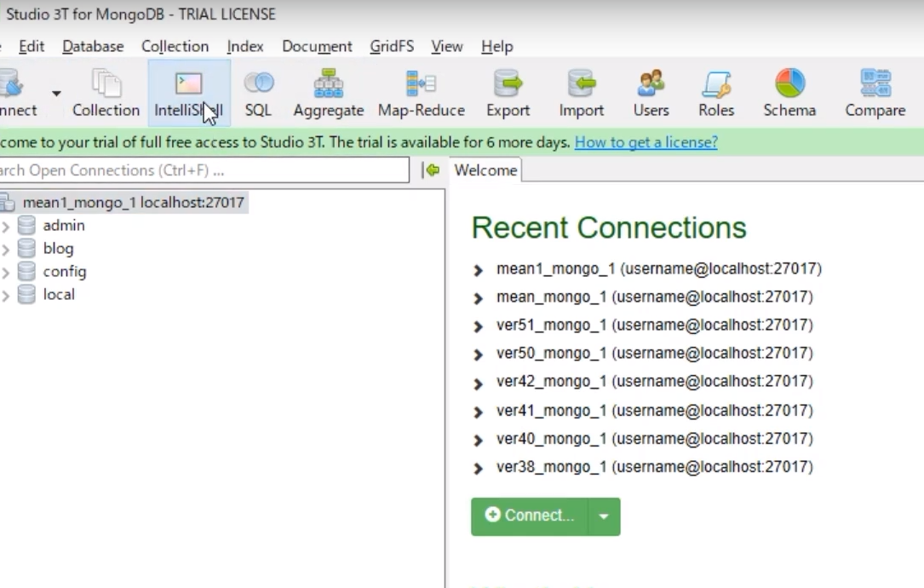Open the View menu
Screen dimensions: 924x588
(x=447, y=46)
